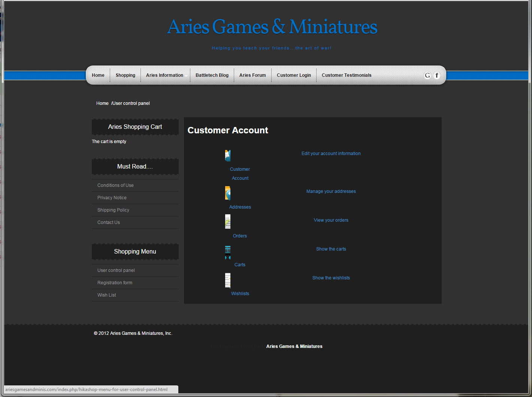
Task: Visit the Aries Forum
Action: [x=253, y=75]
